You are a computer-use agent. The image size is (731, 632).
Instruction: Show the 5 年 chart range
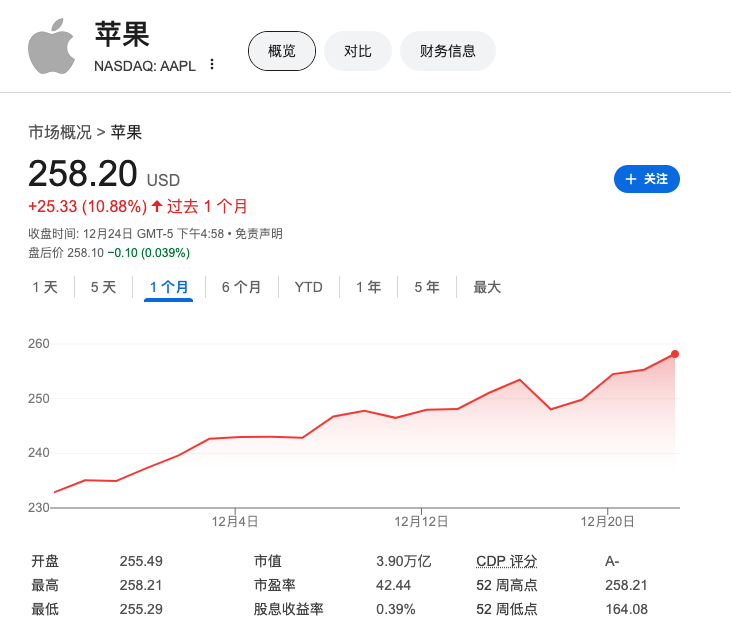pos(427,287)
